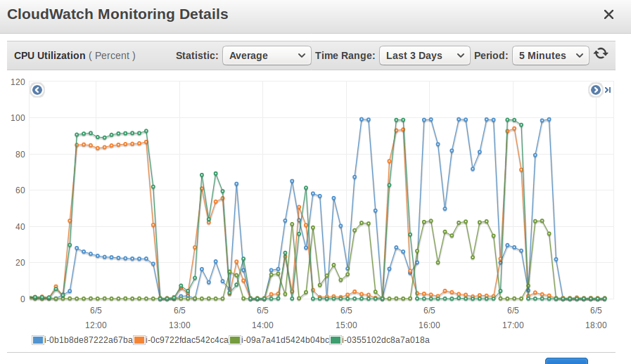The image size is (631, 364).
Task: Click the 120 y-axis value label
Action: [18, 82]
